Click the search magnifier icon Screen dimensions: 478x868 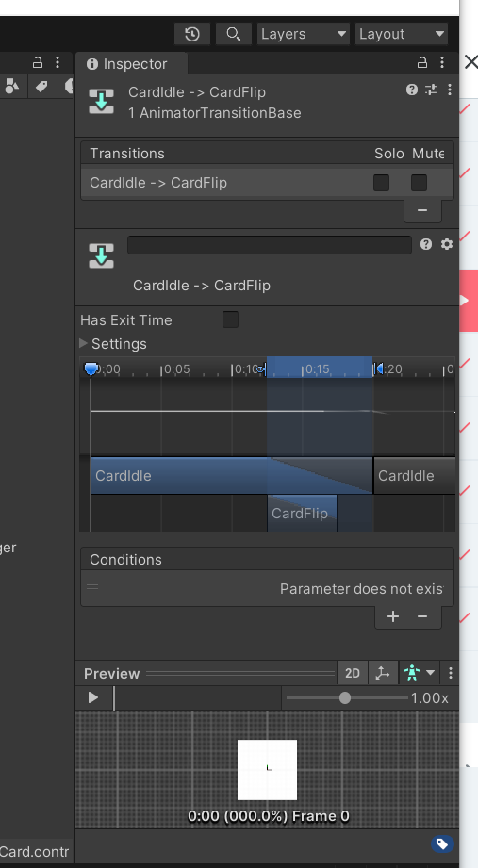point(233,34)
